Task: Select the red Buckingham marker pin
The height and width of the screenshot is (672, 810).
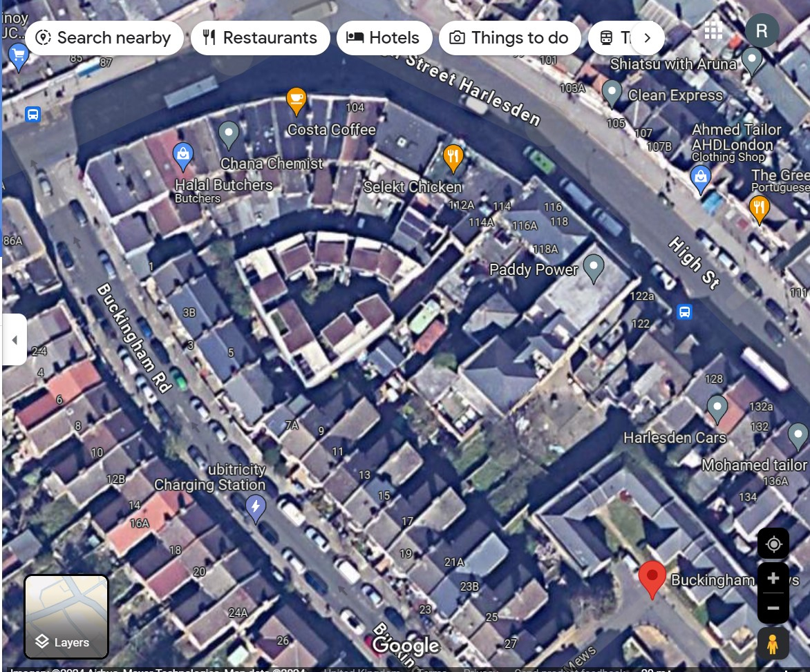Action: (x=652, y=579)
